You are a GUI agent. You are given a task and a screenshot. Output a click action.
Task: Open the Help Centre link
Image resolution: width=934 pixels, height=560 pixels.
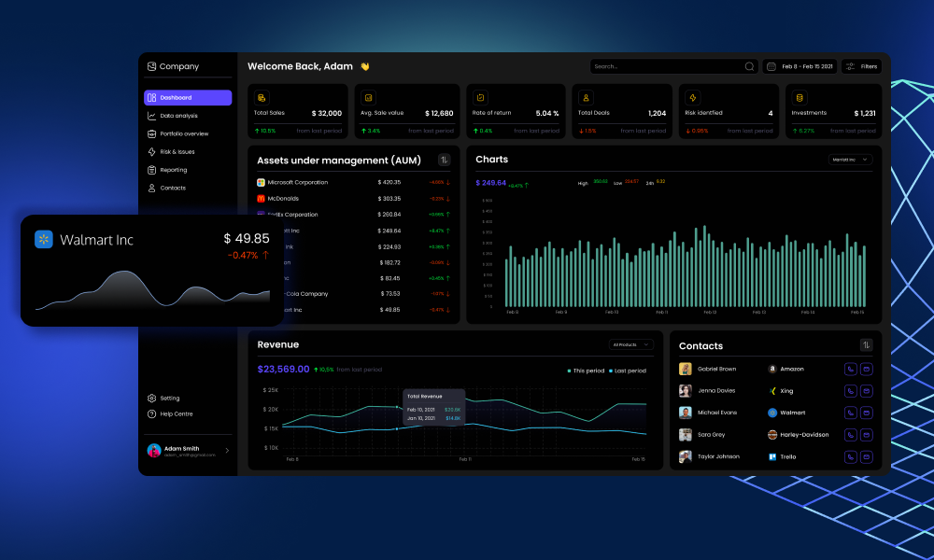pos(176,413)
